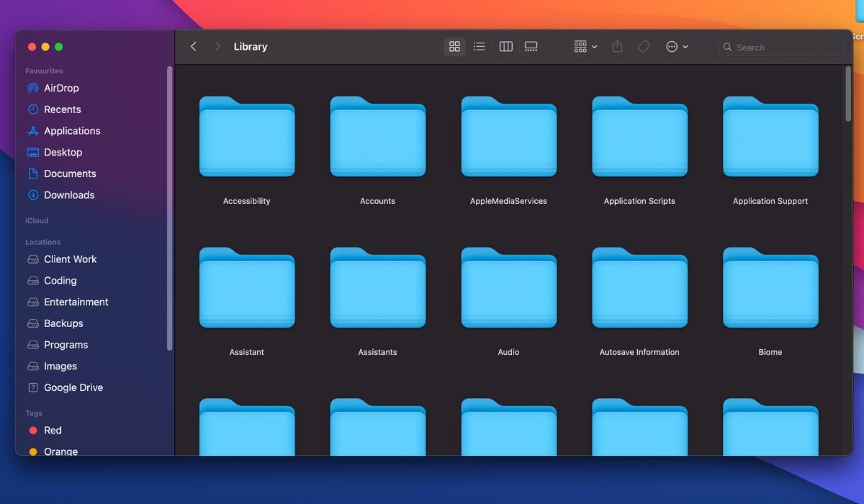Viewport: 864px width, 504px height.
Task: Open the Images drive
Action: [60, 366]
